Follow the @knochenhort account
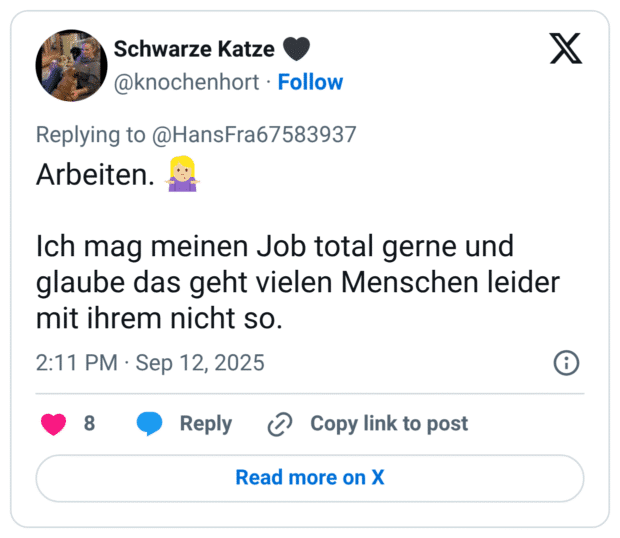The image size is (620, 538). (x=310, y=82)
